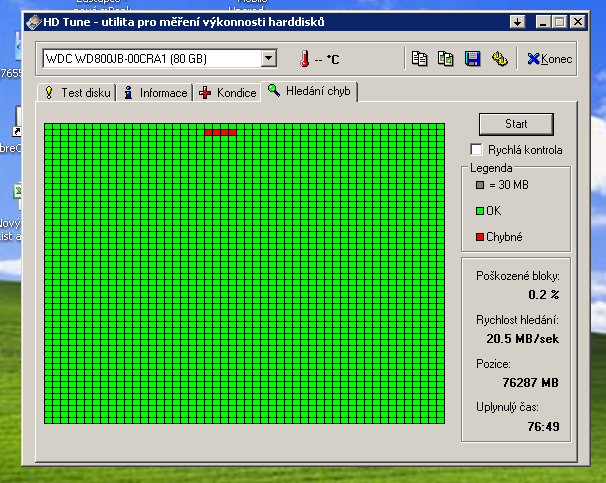Image resolution: width=606 pixels, height=483 pixels.
Task: Click the 20.5 MB/sek speed value
Action: point(523,339)
